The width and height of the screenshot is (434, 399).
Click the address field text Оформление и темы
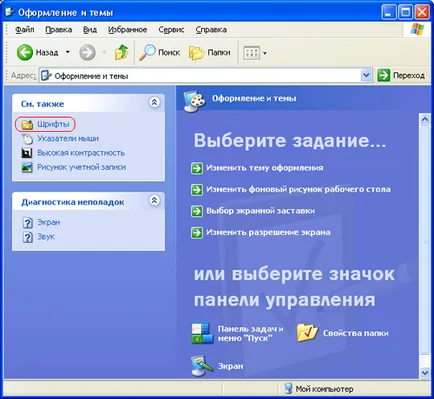[x=91, y=76]
